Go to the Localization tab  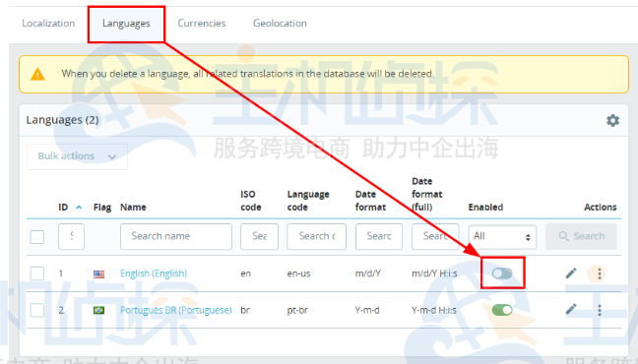pos(48,24)
